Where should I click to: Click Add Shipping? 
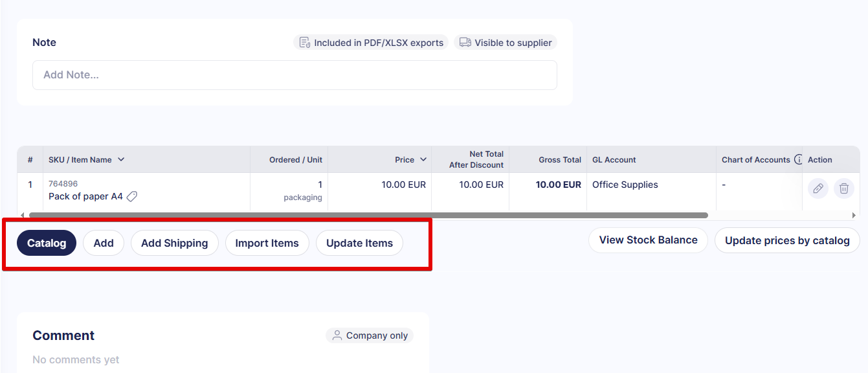174,243
